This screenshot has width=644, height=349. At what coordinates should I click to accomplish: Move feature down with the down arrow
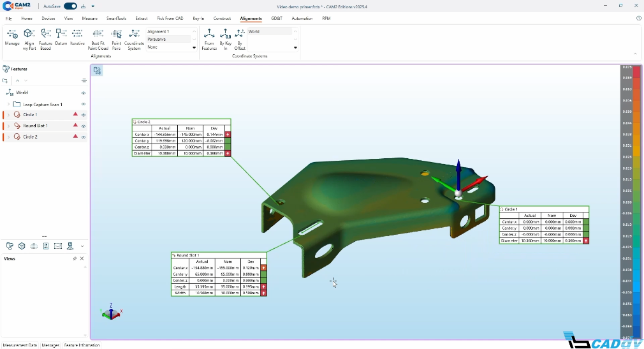point(26,80)
